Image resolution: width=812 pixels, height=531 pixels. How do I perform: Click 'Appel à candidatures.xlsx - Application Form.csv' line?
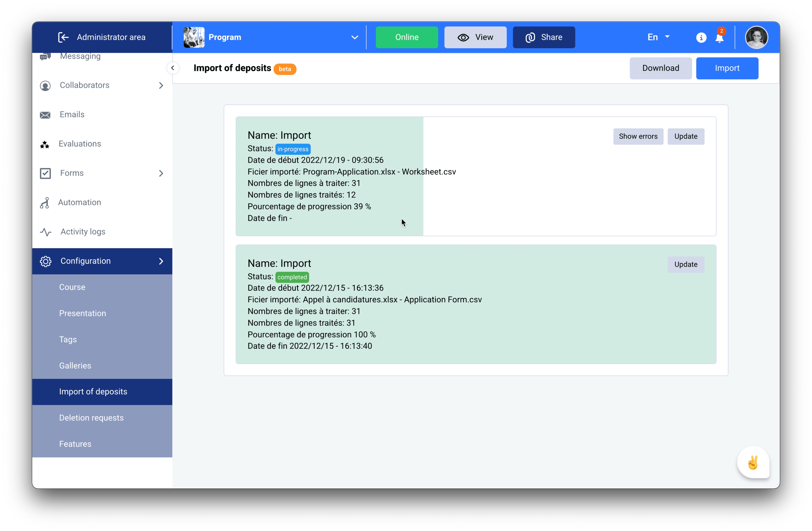365,300
